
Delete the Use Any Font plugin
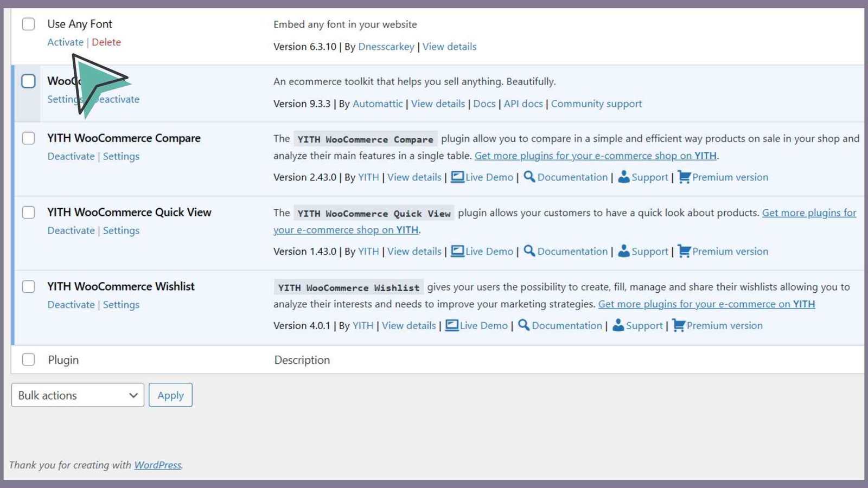(x=106, y=42)
